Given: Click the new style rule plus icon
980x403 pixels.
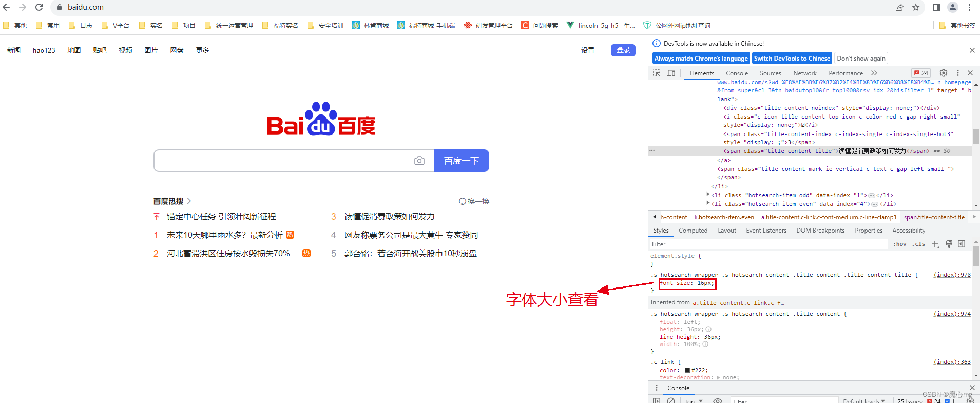Looking at the screenshot, I should (935, 244).
